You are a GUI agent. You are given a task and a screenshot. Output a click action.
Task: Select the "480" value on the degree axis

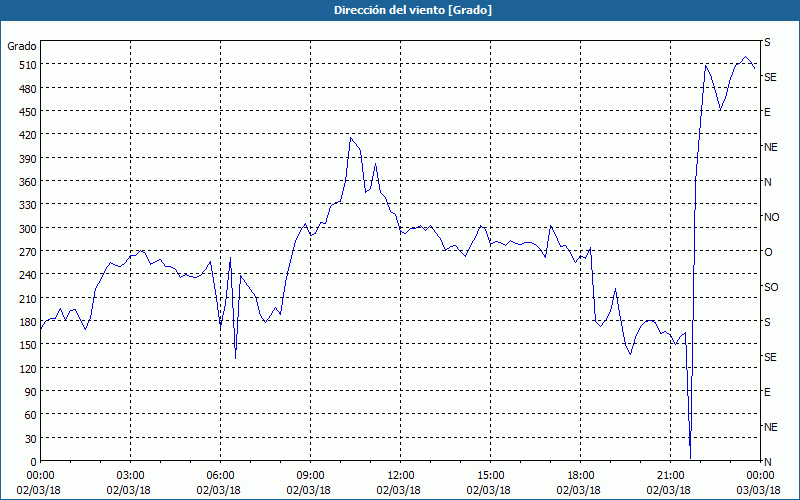coord(28,89)
